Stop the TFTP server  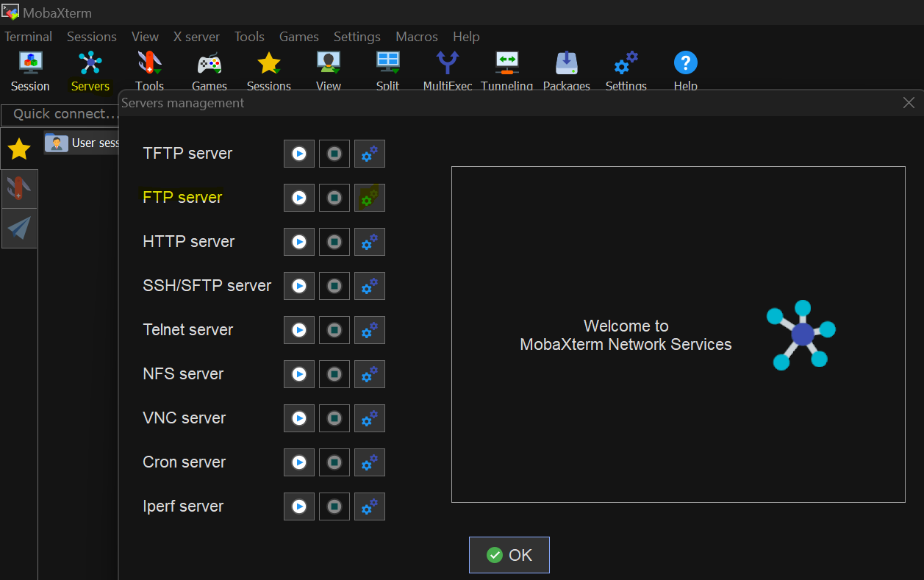(x=334, y=154)
